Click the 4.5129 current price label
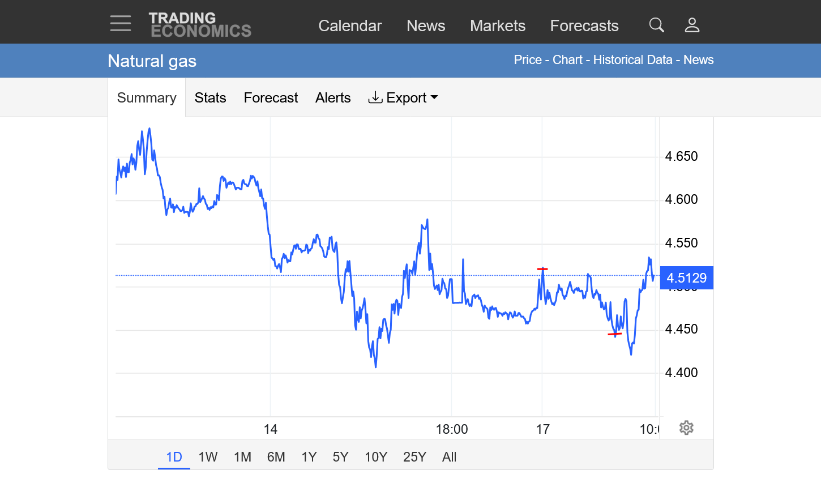Screen dimensions: 821x504 tap(686, 278)
